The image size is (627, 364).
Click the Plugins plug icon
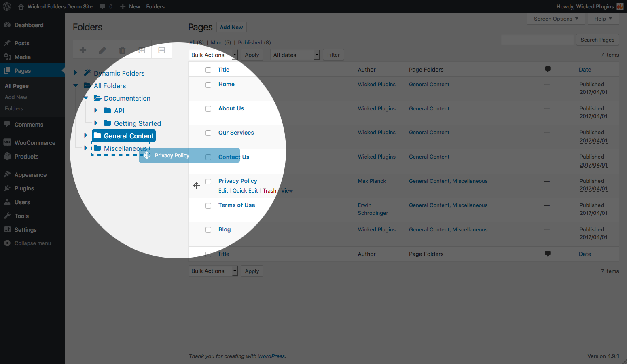click(x=7, y=188)
